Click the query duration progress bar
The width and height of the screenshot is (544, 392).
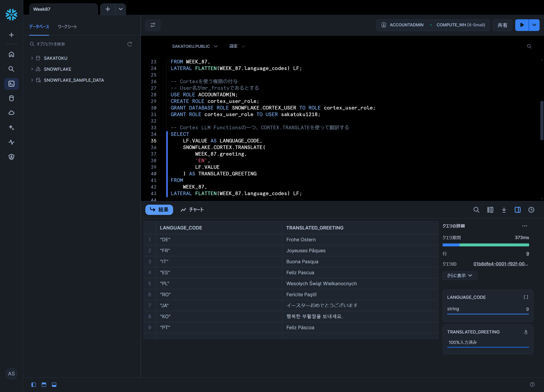pos(485,245)
